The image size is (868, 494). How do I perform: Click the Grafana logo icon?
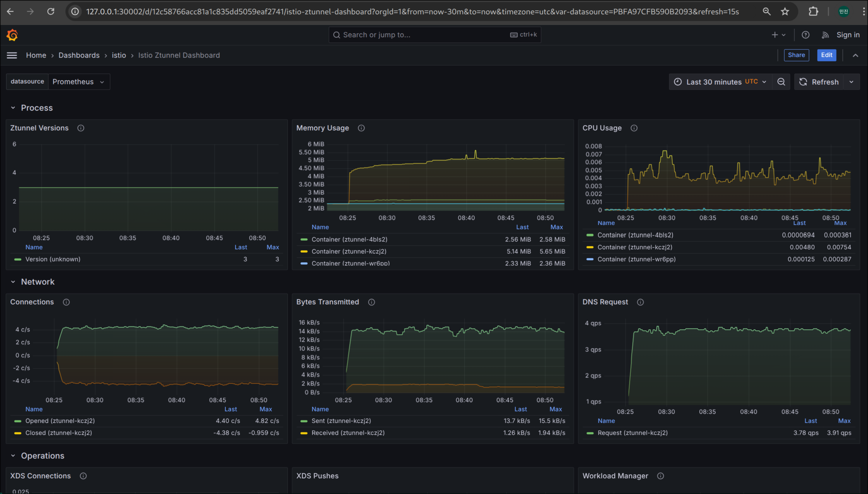12,35
